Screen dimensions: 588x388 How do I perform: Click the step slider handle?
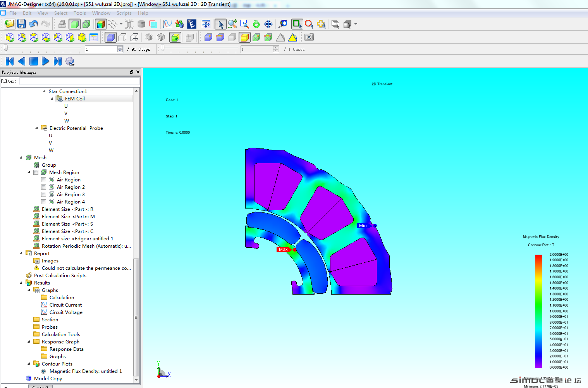point(5,48)
